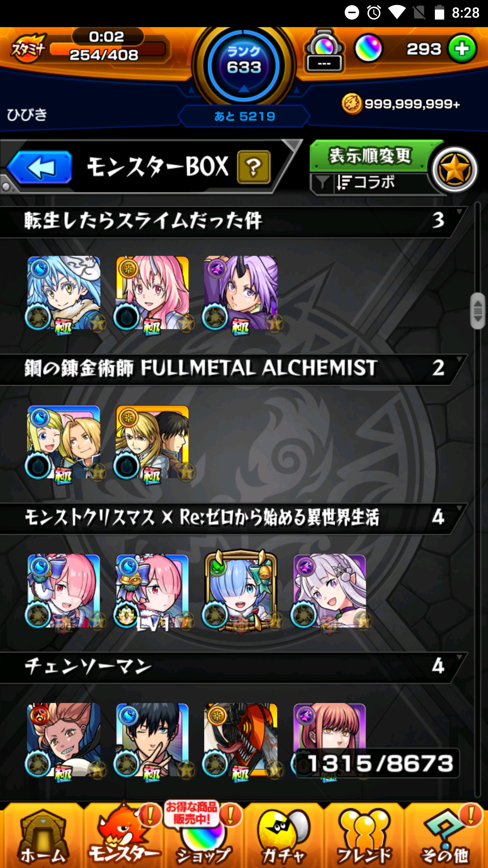Open the ショップ button with sale bubble
Screen dimensions: 488x868
[x=203, y=836]
